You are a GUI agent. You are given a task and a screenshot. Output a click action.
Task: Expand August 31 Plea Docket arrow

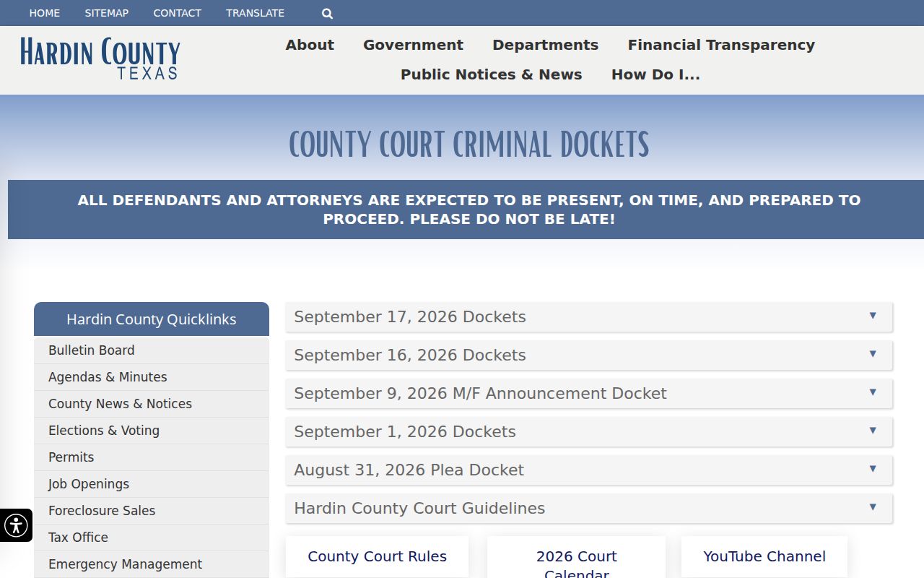tap(873, 469)
